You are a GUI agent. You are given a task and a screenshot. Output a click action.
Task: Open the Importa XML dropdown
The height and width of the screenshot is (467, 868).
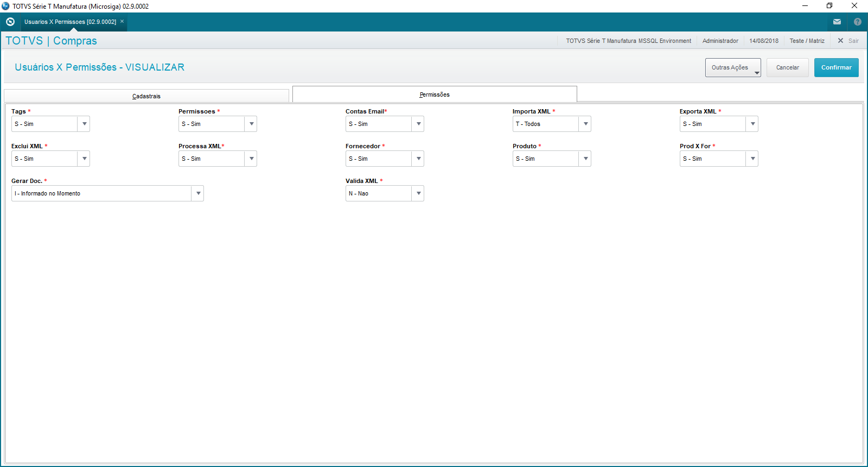(585, 124)
